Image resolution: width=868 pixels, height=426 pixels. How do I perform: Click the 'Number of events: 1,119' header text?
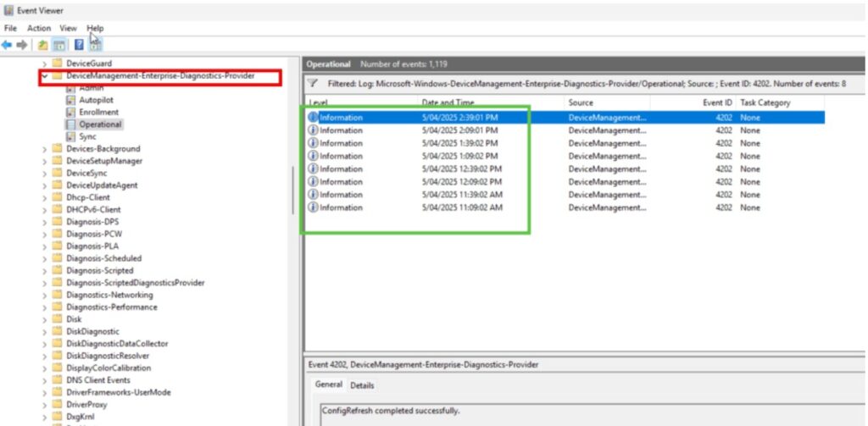pyautogui.click(x=403, y=64)
